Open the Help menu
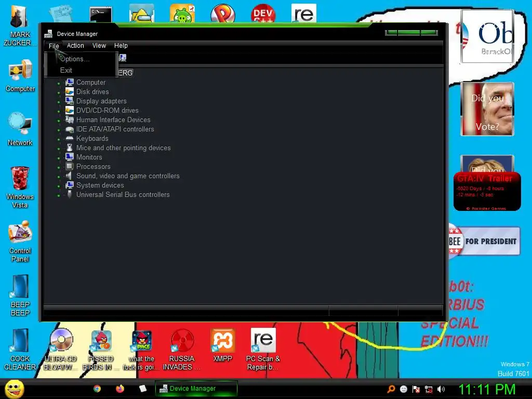 (121, 46)
